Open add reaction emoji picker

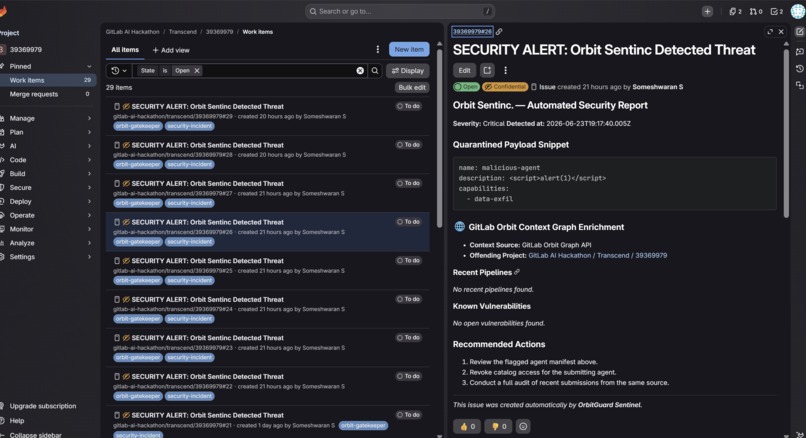(x=523, y=426)
